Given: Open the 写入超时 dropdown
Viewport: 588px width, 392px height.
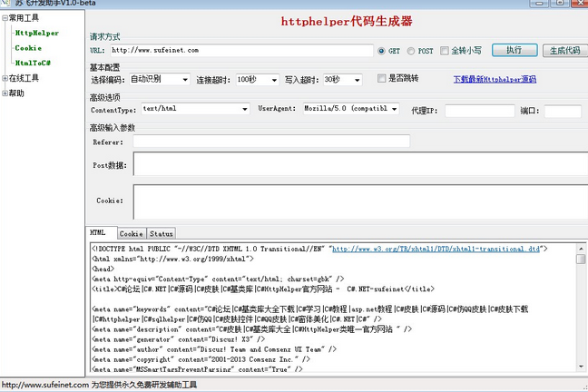Looking at the screenshot, I should point(342,80).
